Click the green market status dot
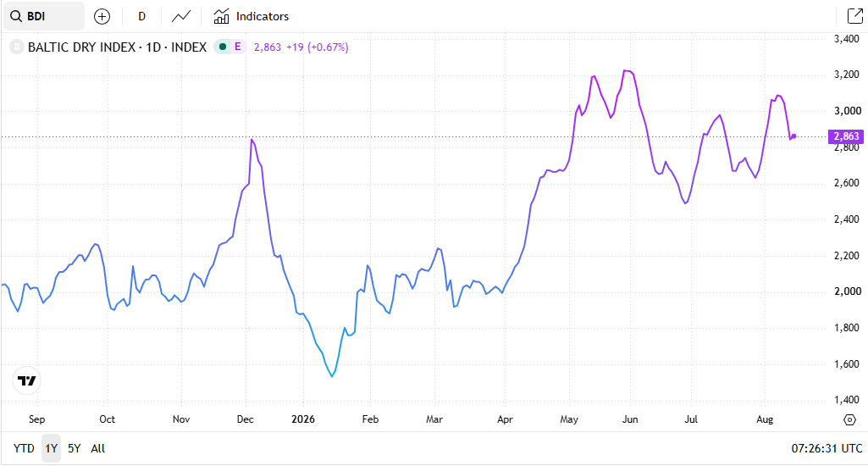This screenshot has width=868, height=466. pos(223,47)
